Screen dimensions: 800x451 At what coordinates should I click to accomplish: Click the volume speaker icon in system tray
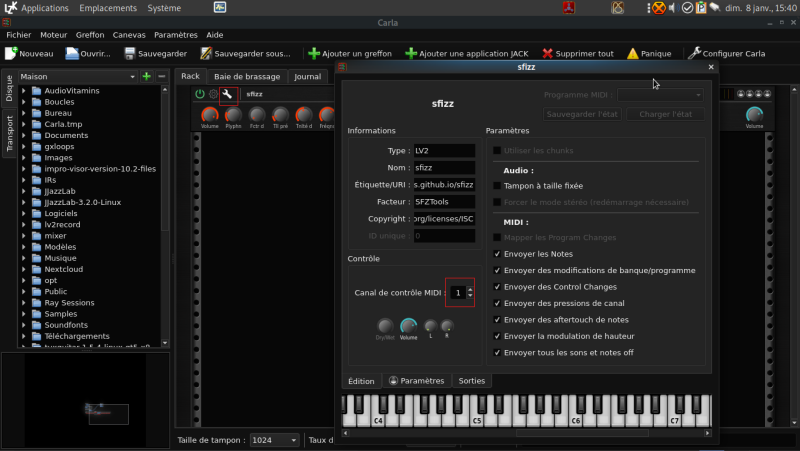coord(672,8)
